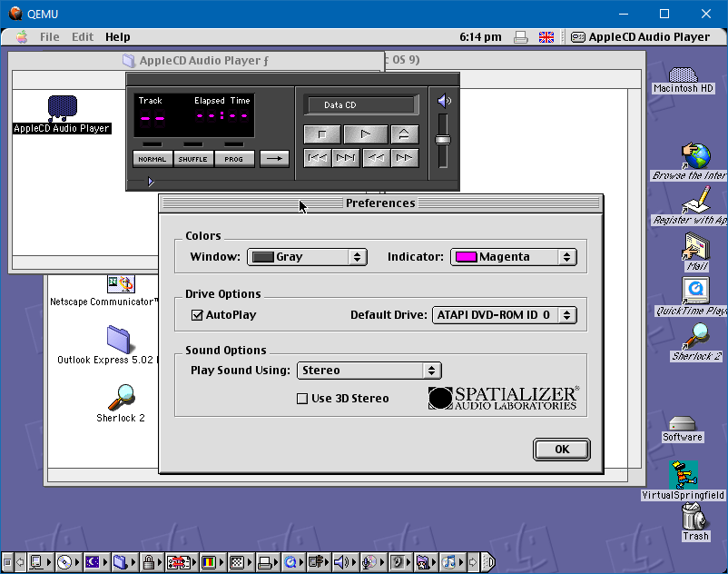Skip to next track in CD player
This screenshot has width=728, height=574.
pos(345,158)
